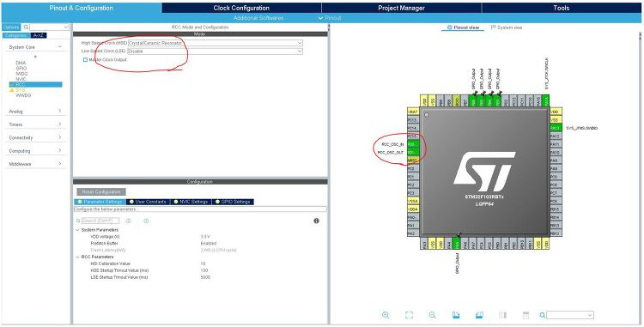
Task: Select SYS in System Core list
Action: coord(21,90)
